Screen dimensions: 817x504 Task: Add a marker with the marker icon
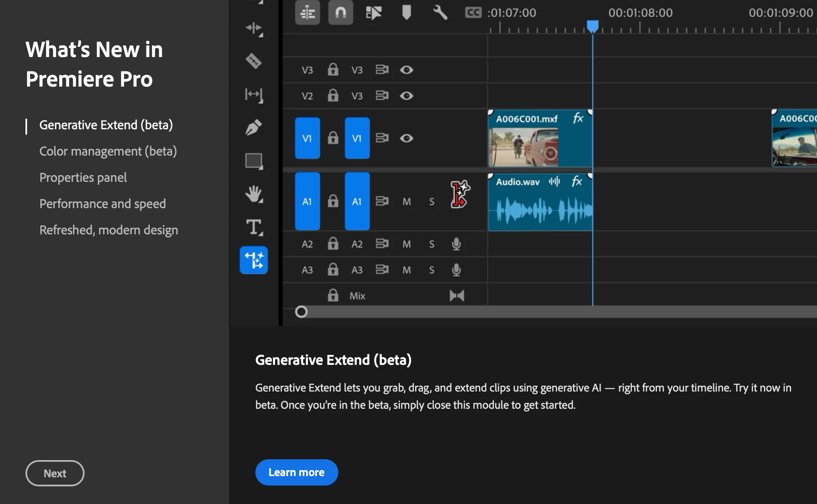(x=406, y=12)
